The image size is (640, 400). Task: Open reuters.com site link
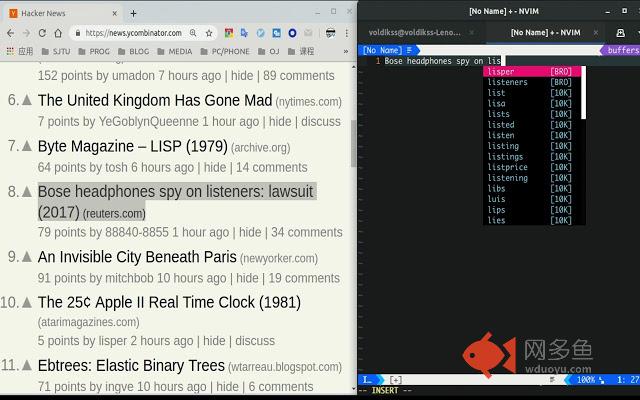pyautogui.click(x=114, y=213)
